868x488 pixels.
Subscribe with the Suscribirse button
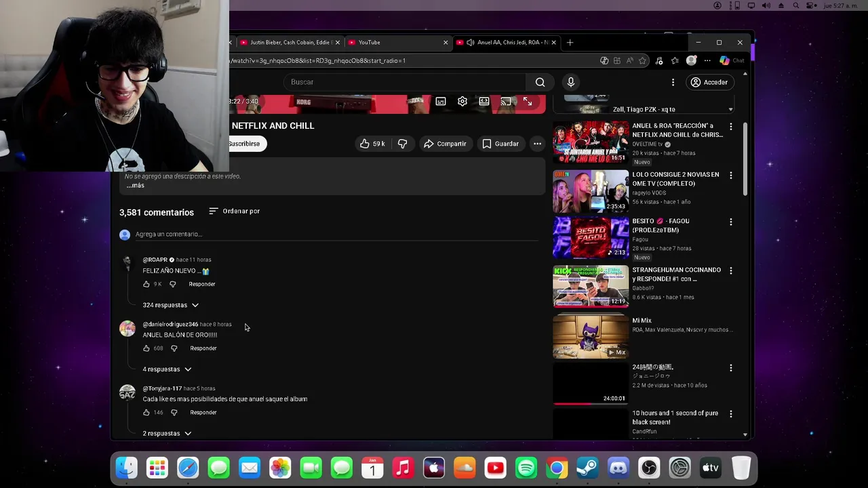point(244,144)
